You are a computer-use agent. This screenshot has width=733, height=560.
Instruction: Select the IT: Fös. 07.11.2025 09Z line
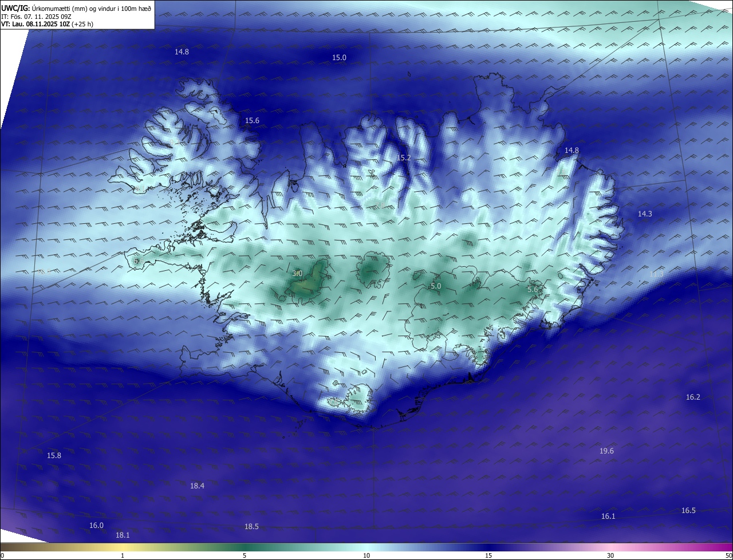36,16
